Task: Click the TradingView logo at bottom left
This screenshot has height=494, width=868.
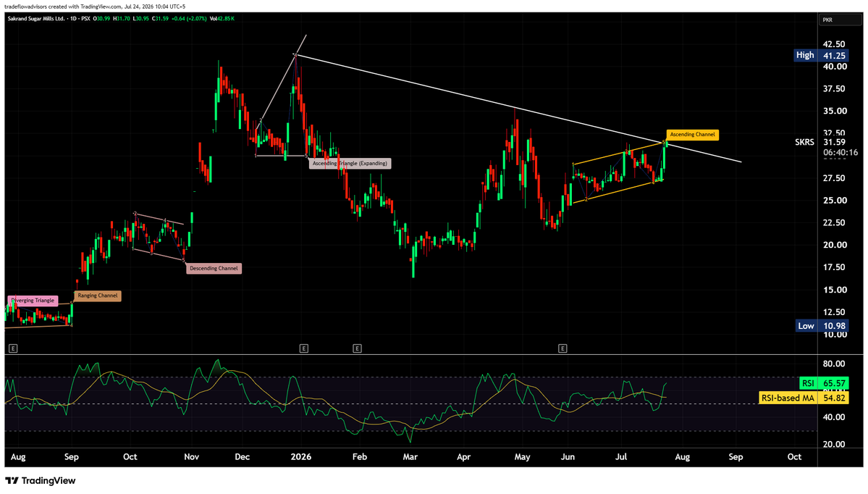Action: click(41, 481)
